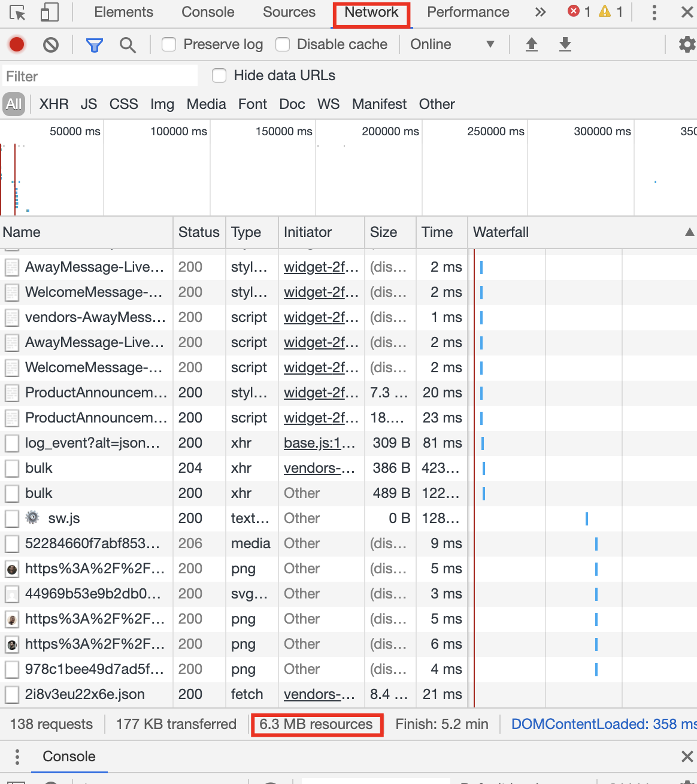This screenshot has height=784, width=697.
Task: Switch to the Performance tab
Action: 468,12
